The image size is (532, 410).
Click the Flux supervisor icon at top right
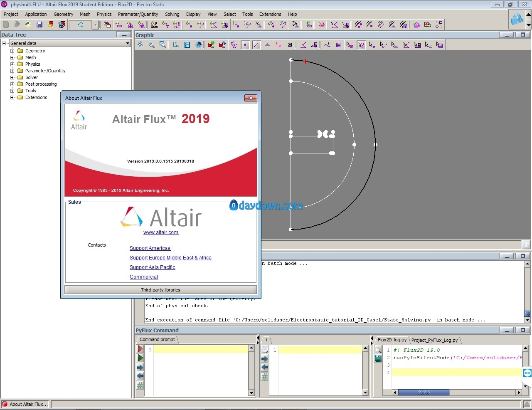pyautogui.click(x=517, y=19)
